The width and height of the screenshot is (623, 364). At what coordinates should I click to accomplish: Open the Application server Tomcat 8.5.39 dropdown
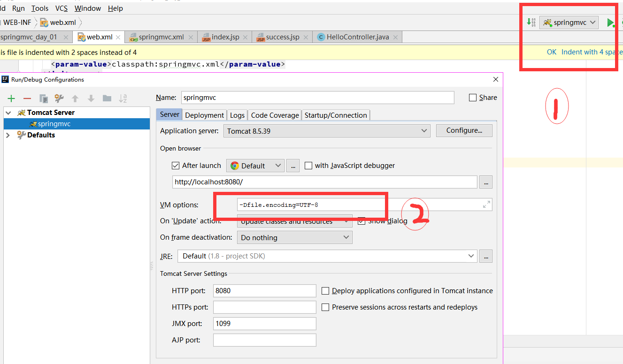[327, 131]
